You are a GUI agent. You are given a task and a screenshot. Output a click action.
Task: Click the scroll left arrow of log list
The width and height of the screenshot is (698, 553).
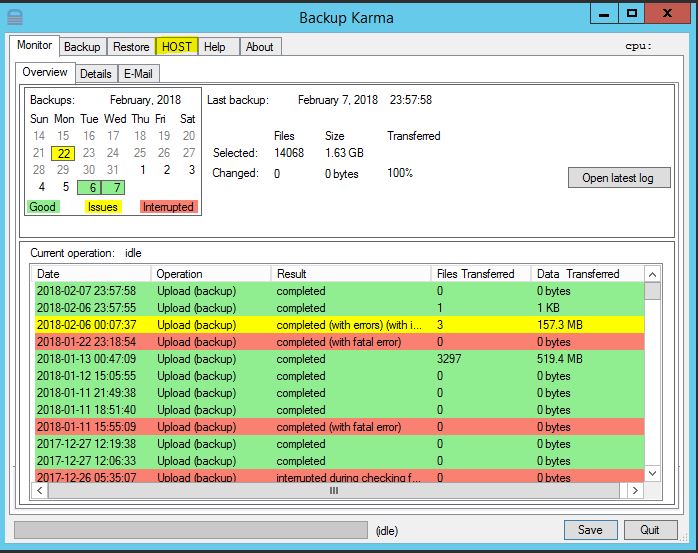(40, 491)
